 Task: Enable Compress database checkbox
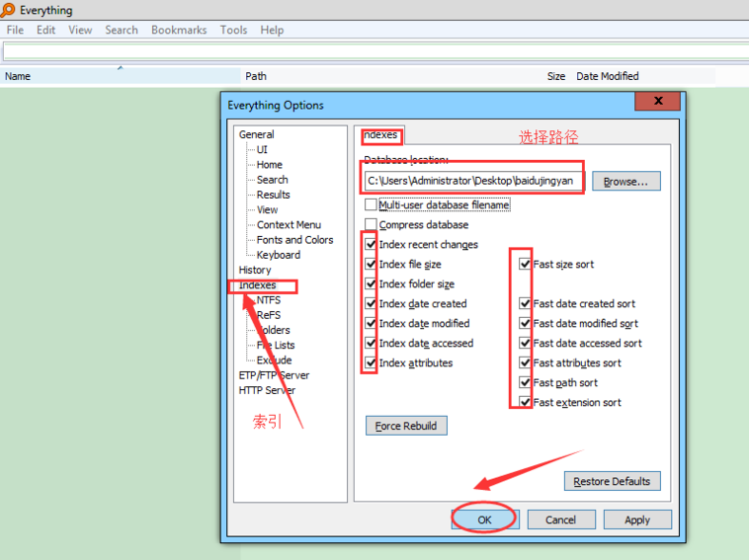(x=371, y=224)
